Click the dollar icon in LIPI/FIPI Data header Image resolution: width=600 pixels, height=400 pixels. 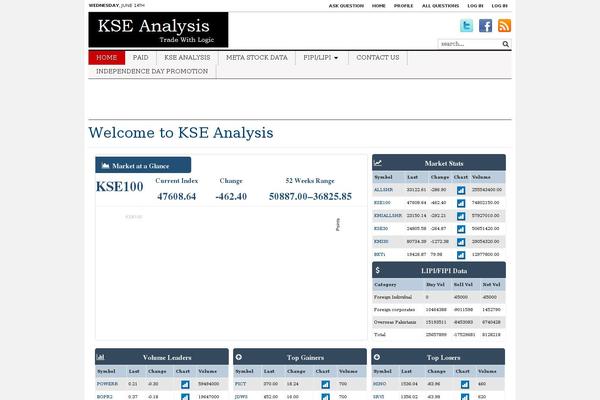[x=378, y=270]
